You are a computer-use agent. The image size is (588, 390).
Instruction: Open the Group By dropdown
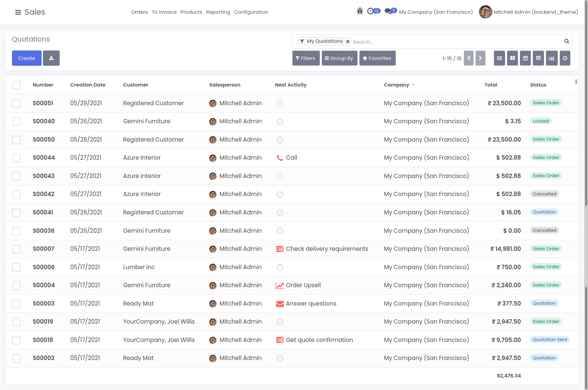339,58
